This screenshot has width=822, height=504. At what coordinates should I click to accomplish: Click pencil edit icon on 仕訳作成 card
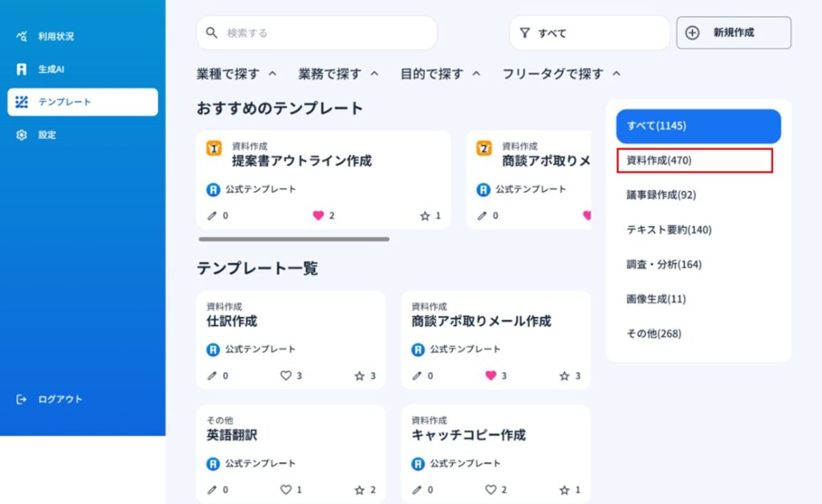(212, 376)
